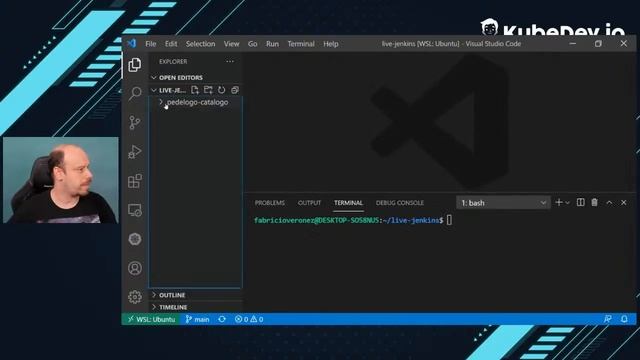Click the VS Code logo icon
640x360 pixels.
[131, 43]
